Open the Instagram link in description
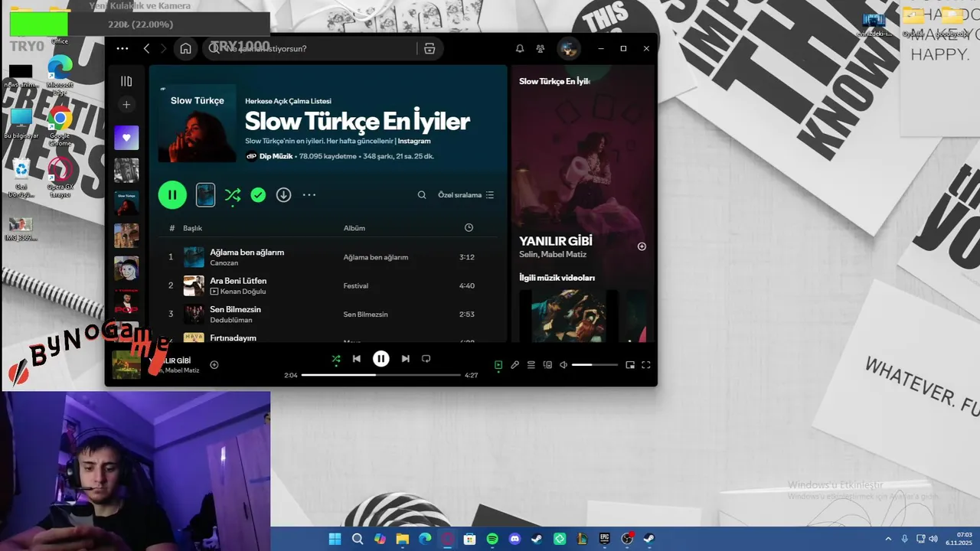 414,141
